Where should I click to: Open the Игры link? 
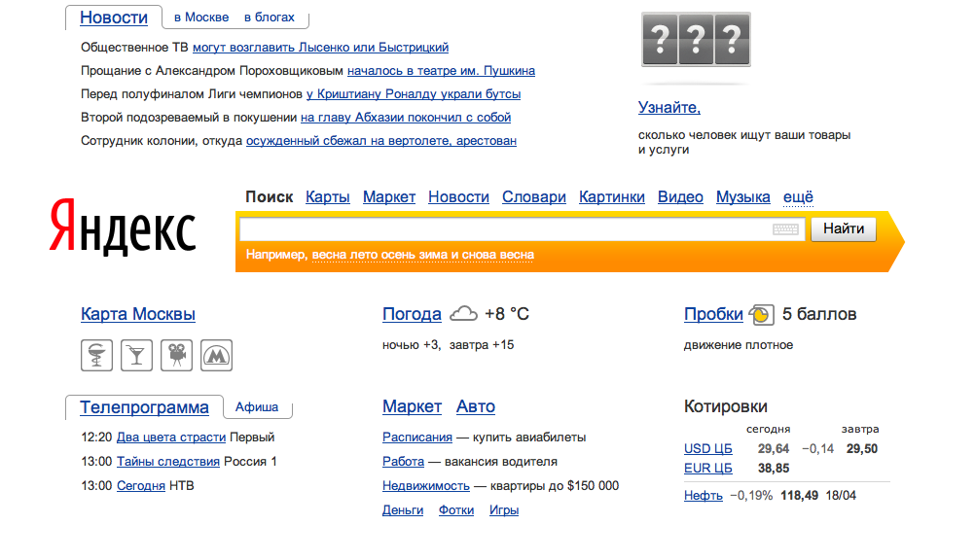point(504,510)
